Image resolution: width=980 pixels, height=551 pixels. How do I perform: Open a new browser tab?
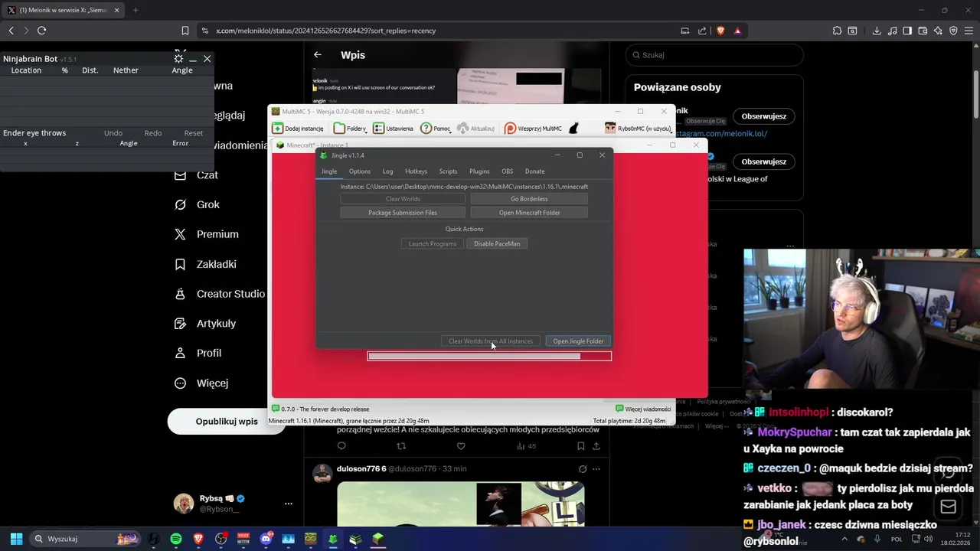pos(136,10)
